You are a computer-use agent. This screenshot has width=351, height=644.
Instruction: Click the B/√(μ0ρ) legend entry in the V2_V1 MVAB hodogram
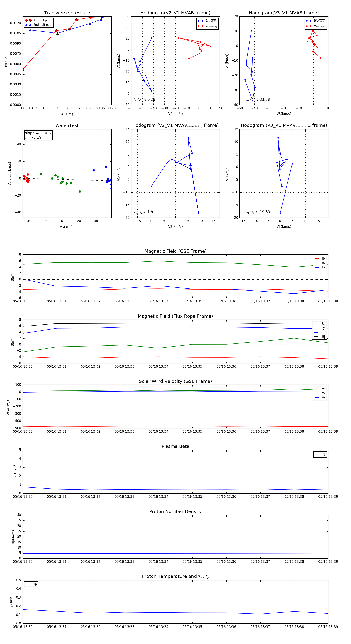(x=207, y=21)
